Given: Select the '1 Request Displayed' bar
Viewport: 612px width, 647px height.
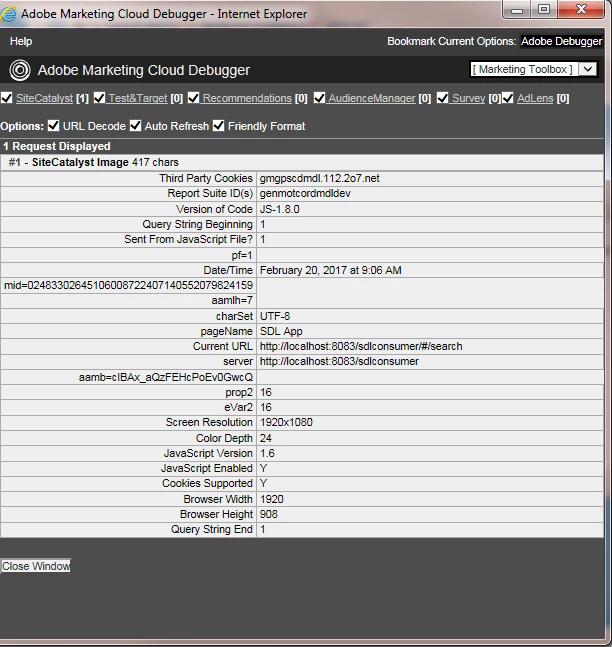Looking at the screenshot, I should point(302,146).
